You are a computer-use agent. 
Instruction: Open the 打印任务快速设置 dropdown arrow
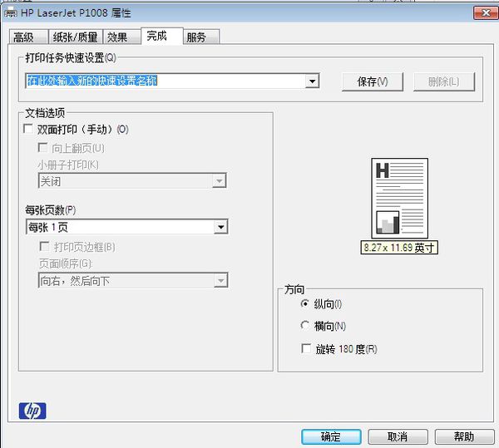coord(312,81)
